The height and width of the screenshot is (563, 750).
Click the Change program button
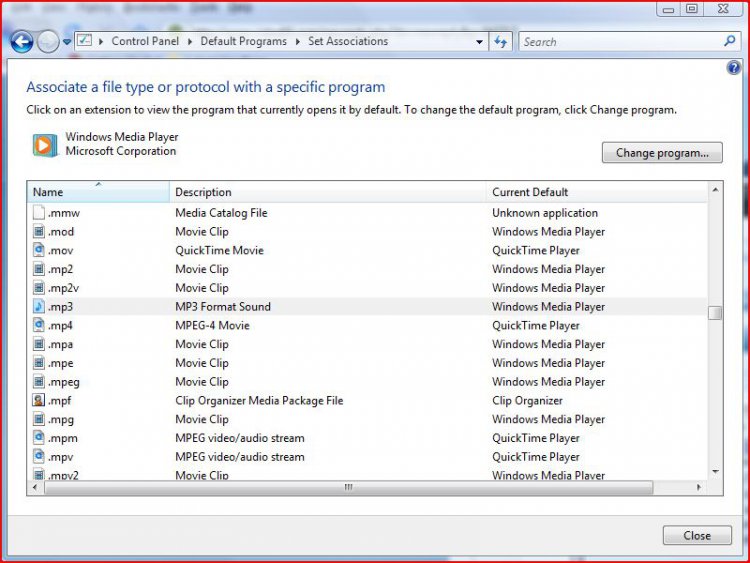coord(662,153)
